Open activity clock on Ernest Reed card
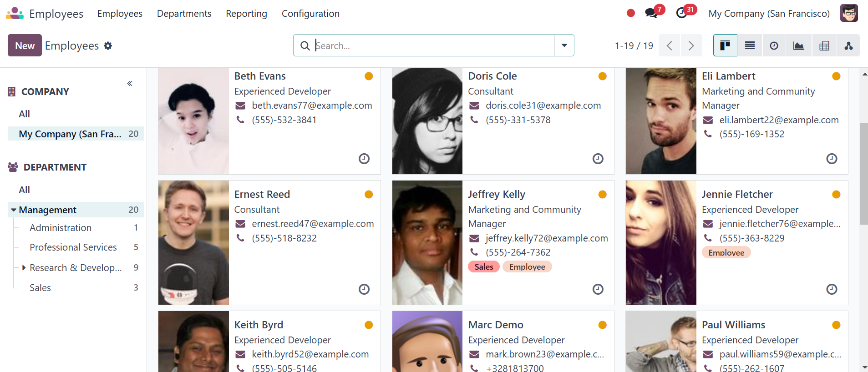 coord(364,289)
